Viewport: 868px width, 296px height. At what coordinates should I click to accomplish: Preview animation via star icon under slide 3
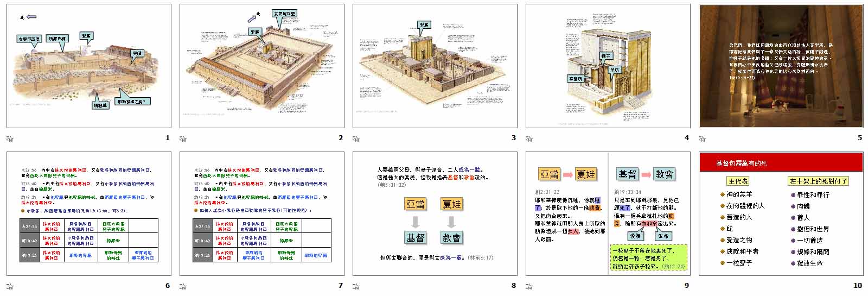pyautogui.click(x=356, y=138)
